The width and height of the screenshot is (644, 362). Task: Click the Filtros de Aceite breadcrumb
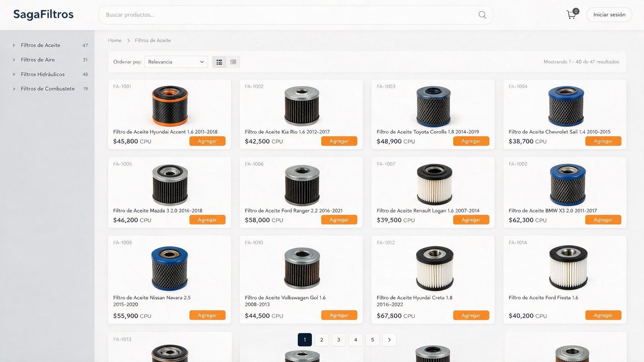[x=153, y=40]
